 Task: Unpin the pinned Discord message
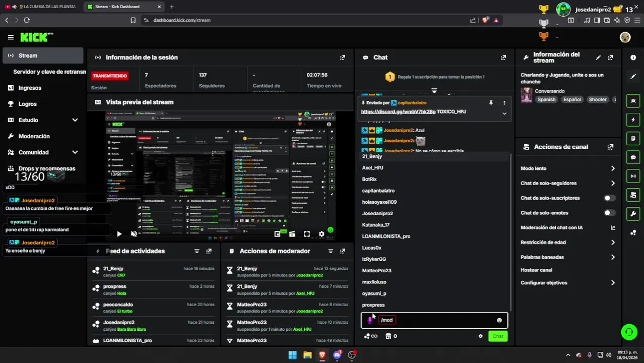[x=491, y=103]
